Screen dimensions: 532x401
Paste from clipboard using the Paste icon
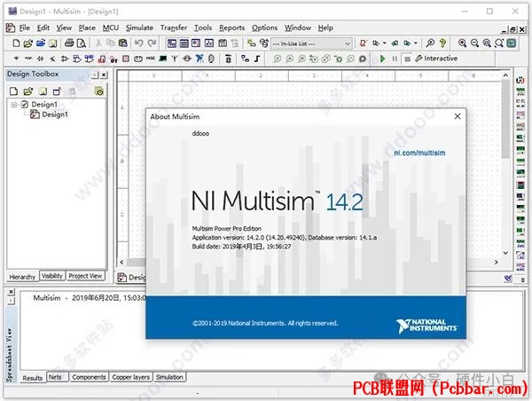[x=123, y=43]
